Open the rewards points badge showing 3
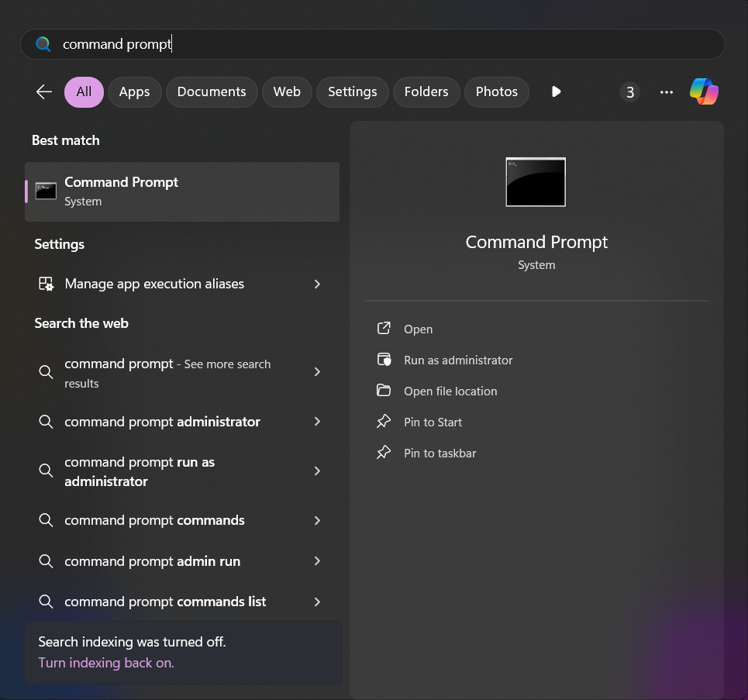The image size is (748, 700). point(629,92)
